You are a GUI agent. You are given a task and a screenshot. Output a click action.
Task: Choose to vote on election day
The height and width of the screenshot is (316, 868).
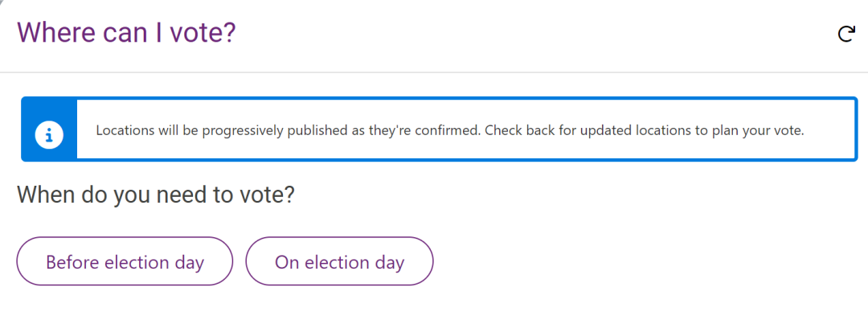[339, 261]
